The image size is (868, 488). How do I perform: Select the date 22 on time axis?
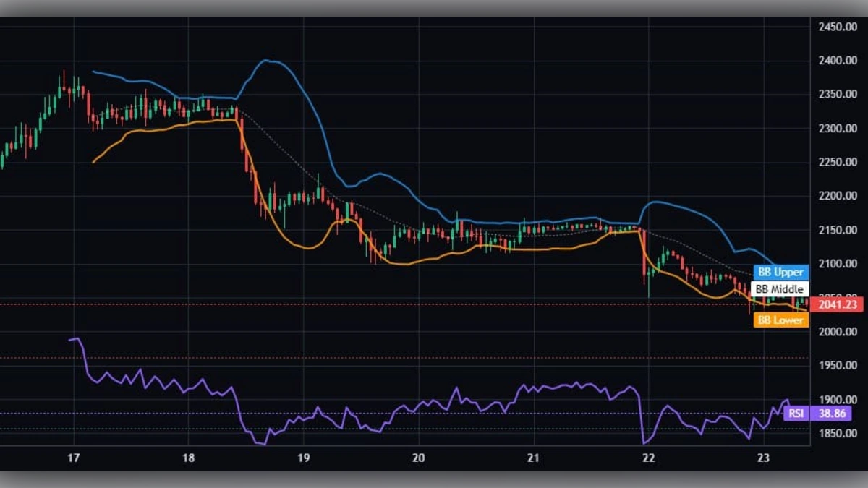pos(647,458)
